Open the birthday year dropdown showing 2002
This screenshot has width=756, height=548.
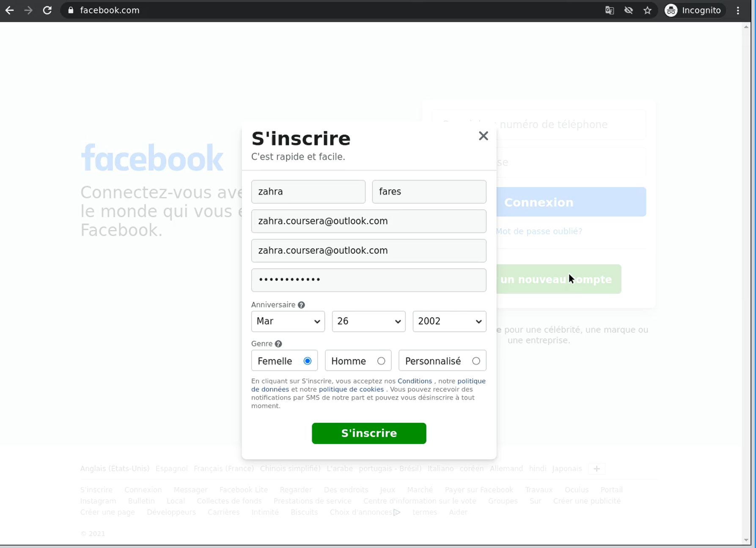click(449, 321)
